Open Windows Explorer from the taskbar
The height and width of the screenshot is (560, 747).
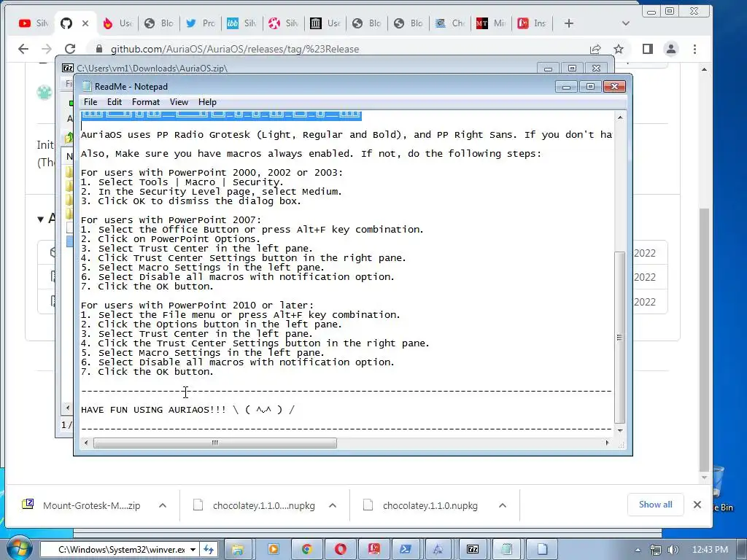237,550
